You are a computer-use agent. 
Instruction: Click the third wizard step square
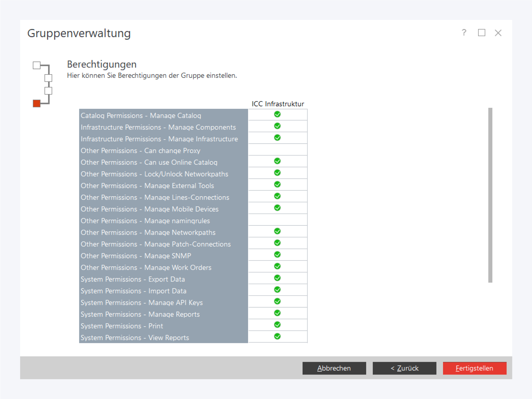click(48, 90)
